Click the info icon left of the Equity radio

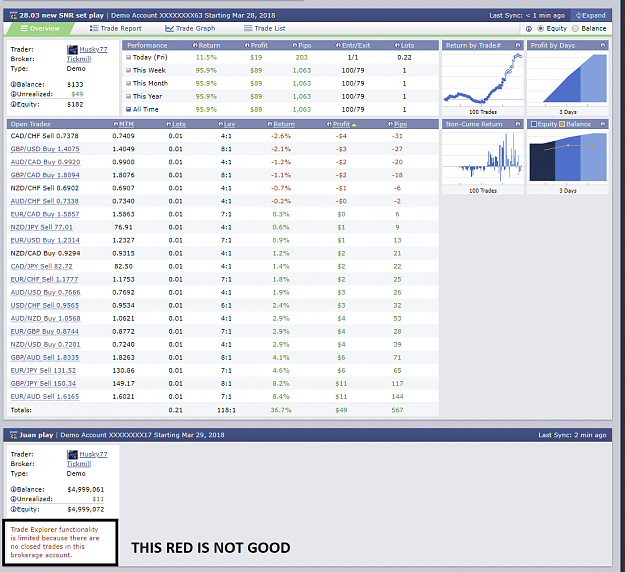pos(529,29)
